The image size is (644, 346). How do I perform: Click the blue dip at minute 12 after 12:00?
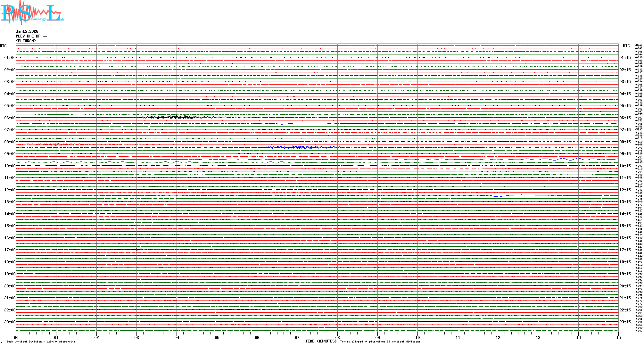(x=498, y=196)
